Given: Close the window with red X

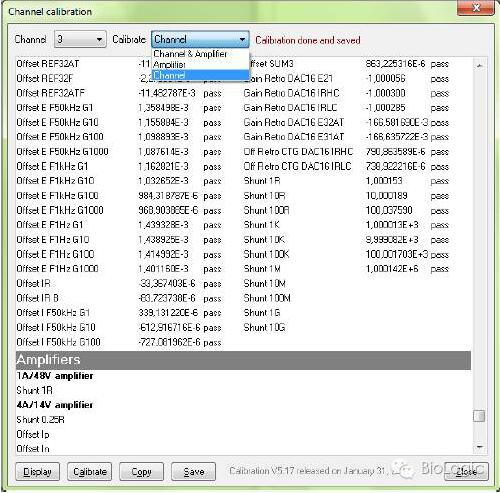Looking at the screenshot, I should click(476, 8).
